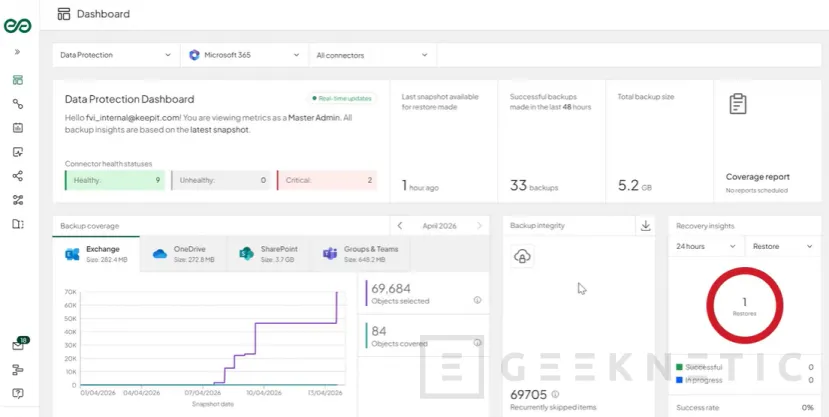
Task: Click 'No reports scheduled' text
Action: pos(757,190)
